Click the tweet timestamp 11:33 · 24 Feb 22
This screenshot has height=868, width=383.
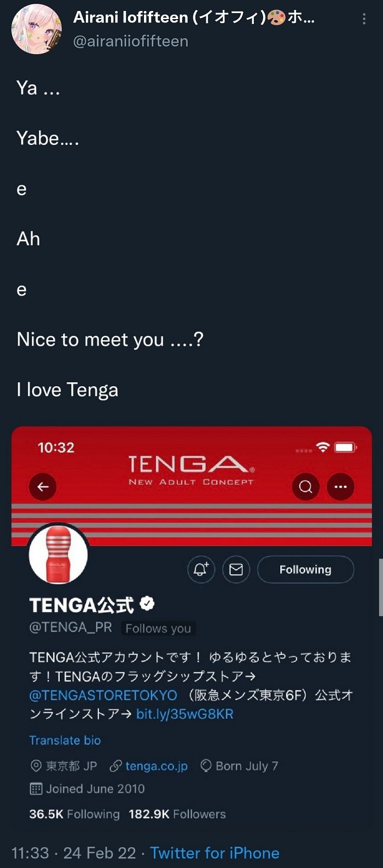(73, 853)
